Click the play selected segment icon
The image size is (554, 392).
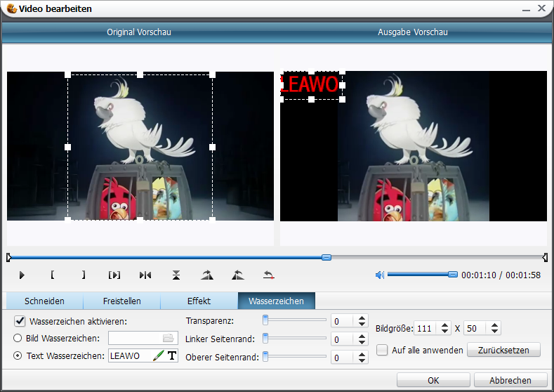click(114, 275)
